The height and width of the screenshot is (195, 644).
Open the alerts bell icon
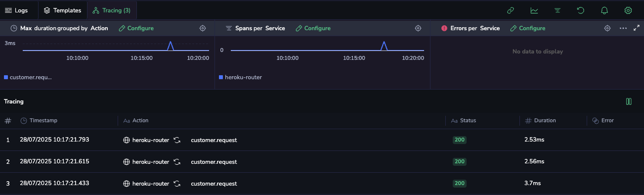(604, 10)
